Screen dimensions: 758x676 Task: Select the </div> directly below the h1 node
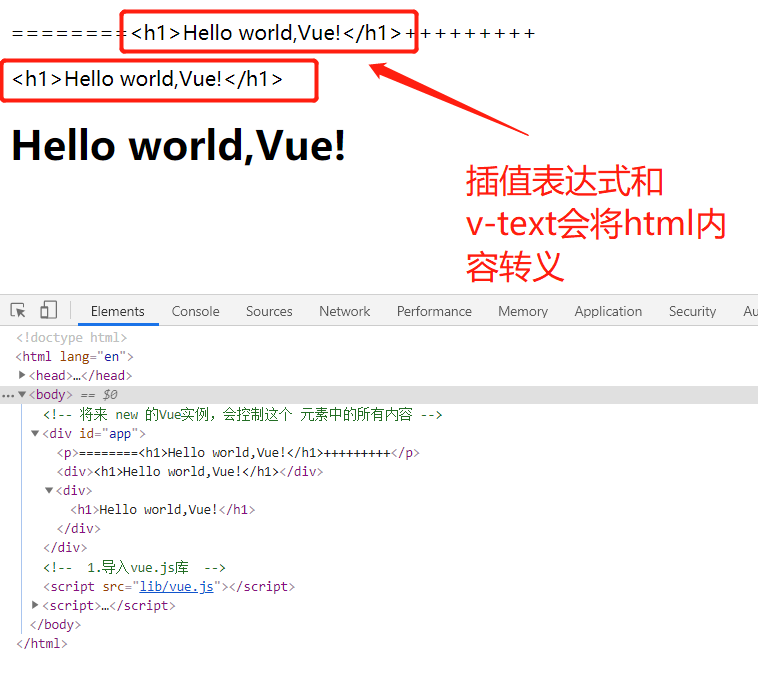click(78, 529)
